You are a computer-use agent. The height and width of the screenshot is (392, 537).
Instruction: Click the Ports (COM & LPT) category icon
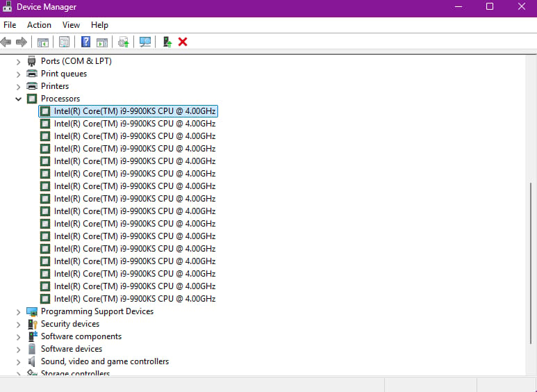pos(31,61)
